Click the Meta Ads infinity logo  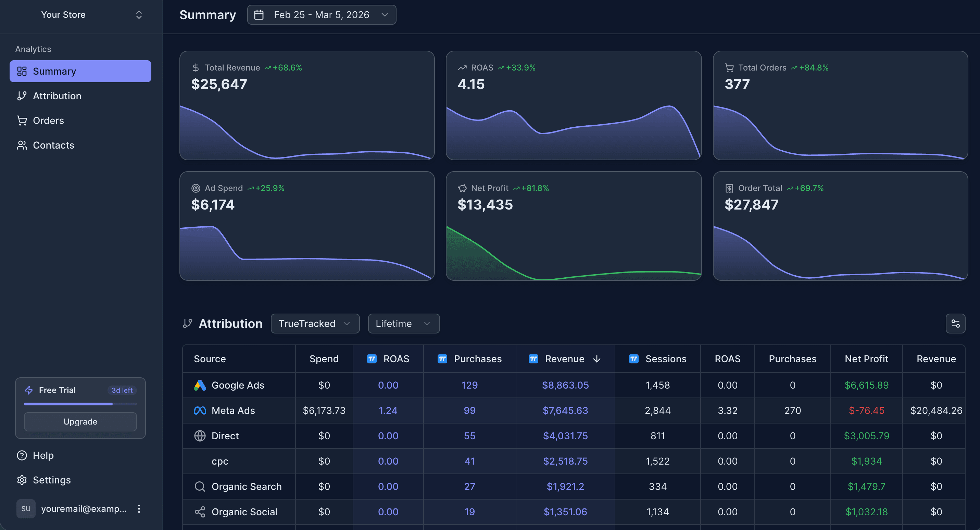199,411
